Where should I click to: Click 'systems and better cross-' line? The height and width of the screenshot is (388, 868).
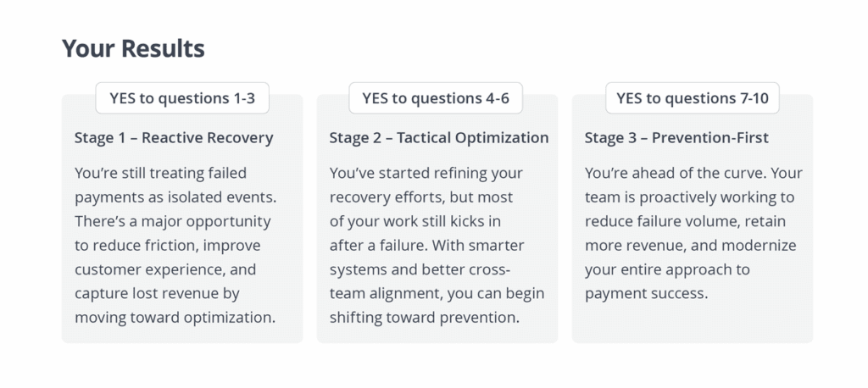[420, 269]
